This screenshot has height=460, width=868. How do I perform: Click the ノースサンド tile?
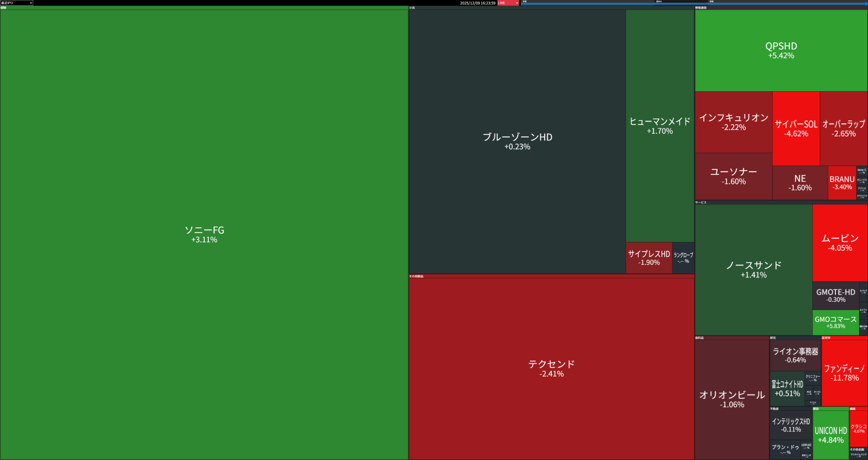tap(753, 269)
